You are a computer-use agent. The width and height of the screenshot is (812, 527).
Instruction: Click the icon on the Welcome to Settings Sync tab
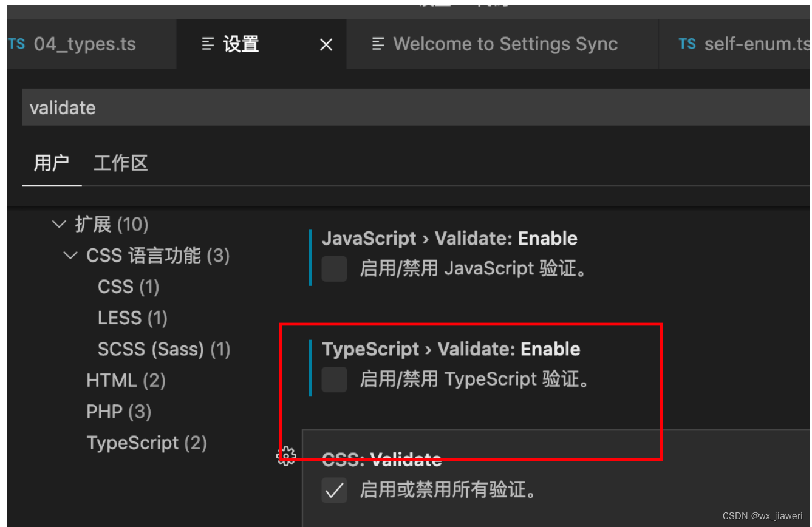click(378, 43)
